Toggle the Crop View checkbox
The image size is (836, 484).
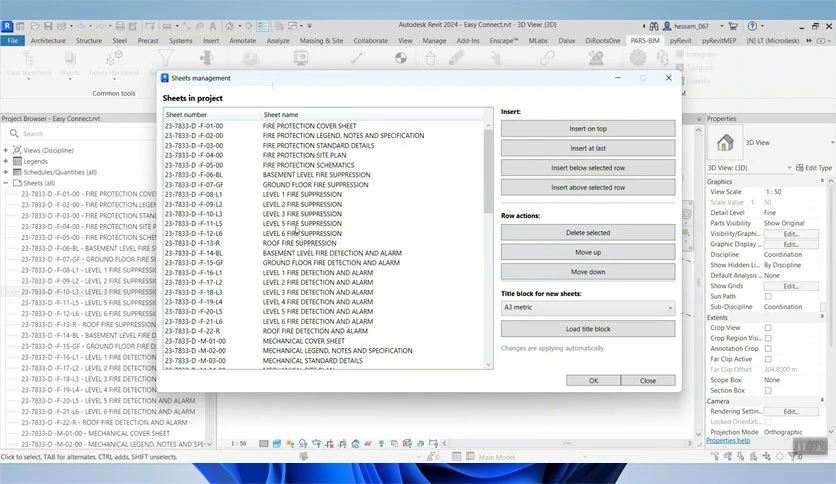point(768,328)
